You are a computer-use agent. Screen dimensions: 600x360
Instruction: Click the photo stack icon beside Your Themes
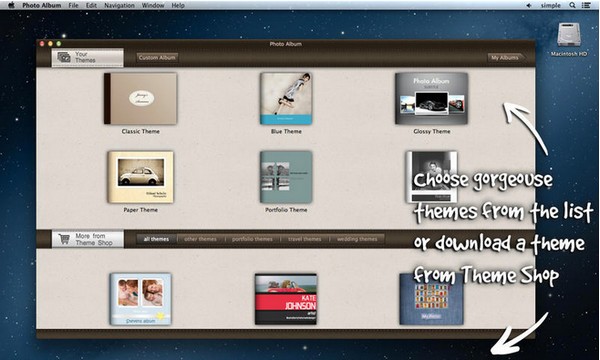click(x=64, y=57)
